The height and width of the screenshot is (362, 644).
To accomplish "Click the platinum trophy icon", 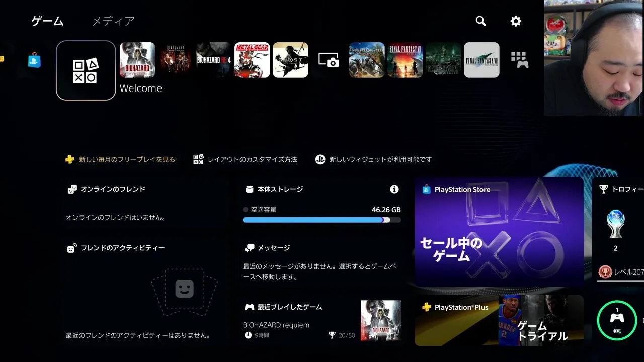I will point(615,223).
